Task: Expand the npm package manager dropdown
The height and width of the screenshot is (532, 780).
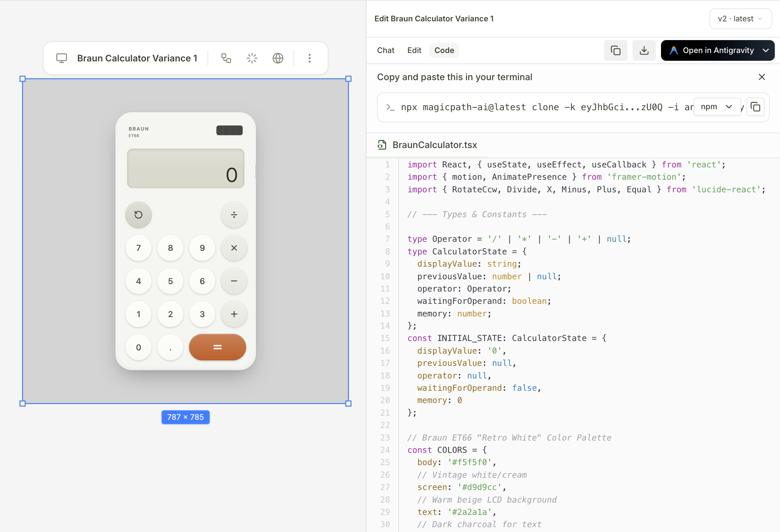Action: (x=717, y=107)
